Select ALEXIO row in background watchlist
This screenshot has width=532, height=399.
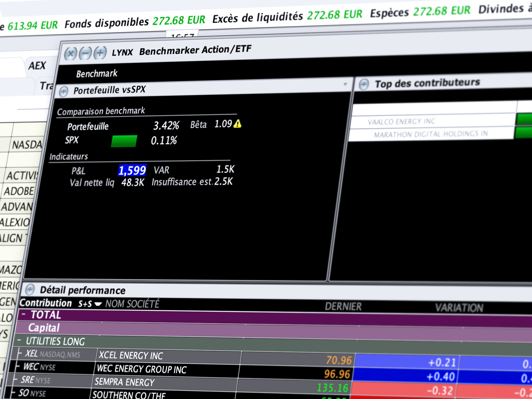15,222
